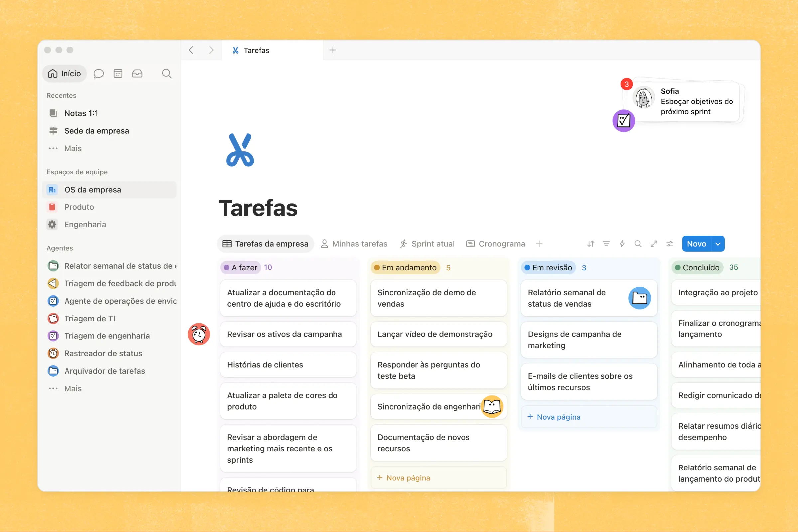Open the chat bubble icon in sidebar
This screenshot has width=798, height=532.
point(99,73)
